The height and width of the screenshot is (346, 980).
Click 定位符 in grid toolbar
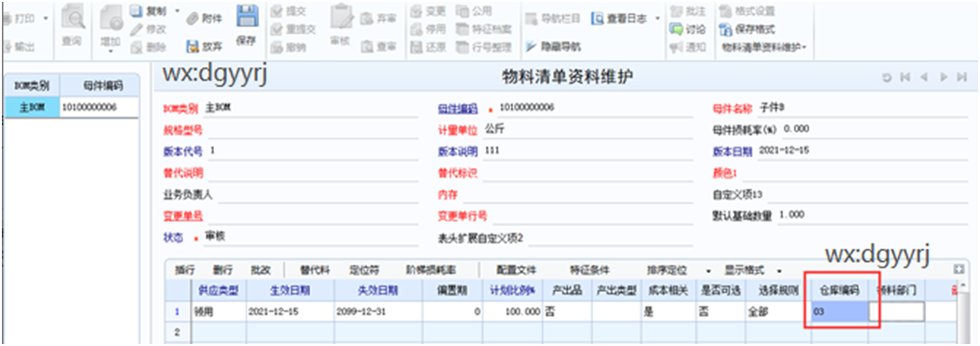tap(363, 270)
